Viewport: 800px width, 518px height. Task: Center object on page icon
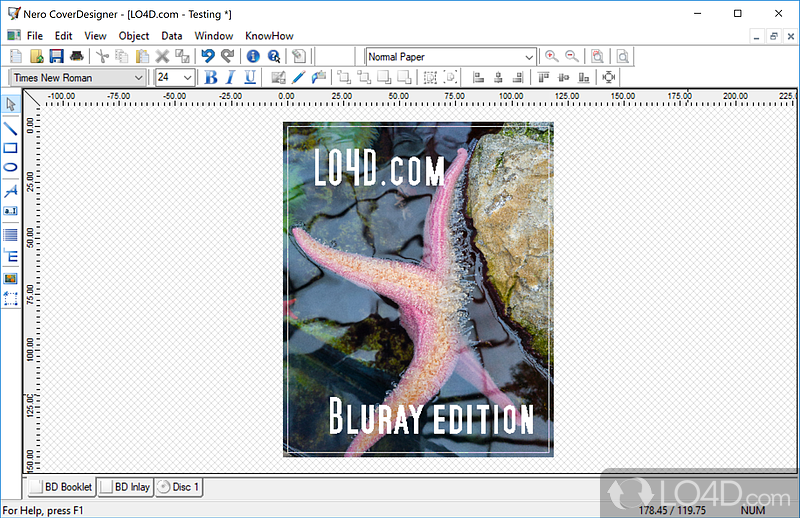[609, 78]
